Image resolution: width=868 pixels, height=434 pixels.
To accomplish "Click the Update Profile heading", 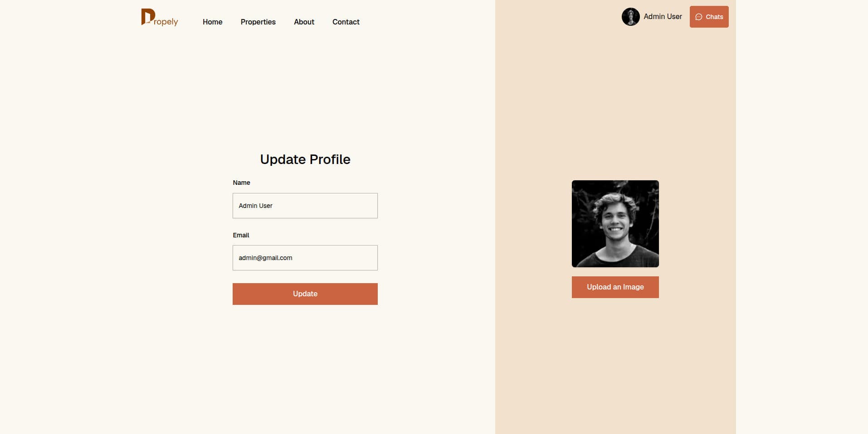I will [305, 159].
